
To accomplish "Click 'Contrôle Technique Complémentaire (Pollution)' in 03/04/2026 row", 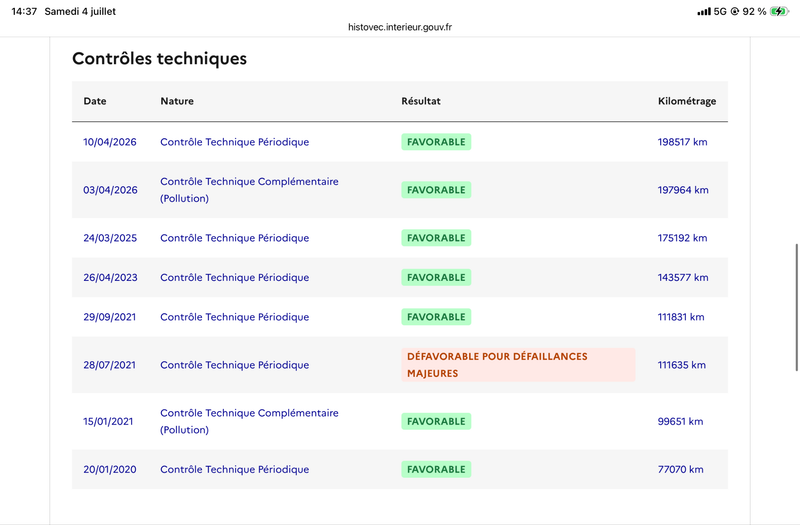I will pyautogui.click(x=249, y=190).
